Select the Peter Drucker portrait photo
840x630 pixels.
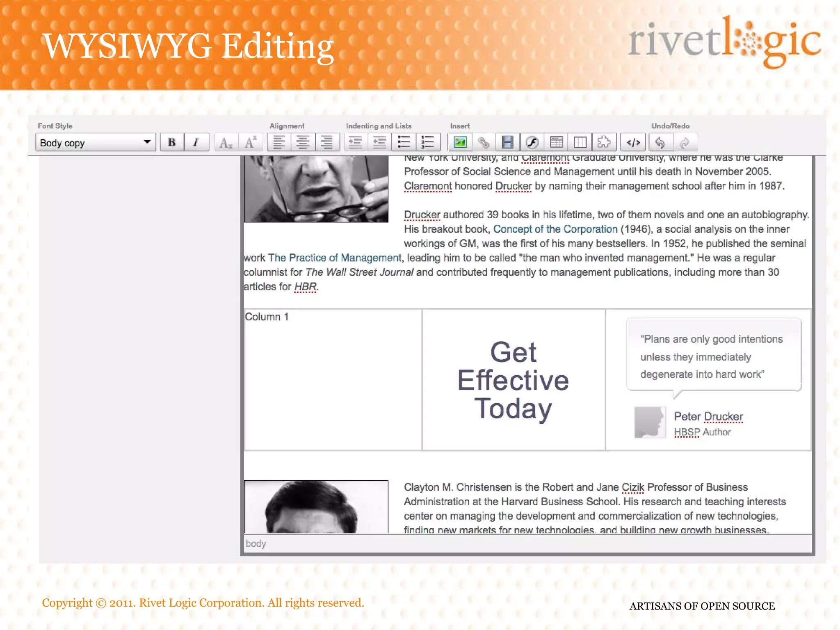coord(316,189)
